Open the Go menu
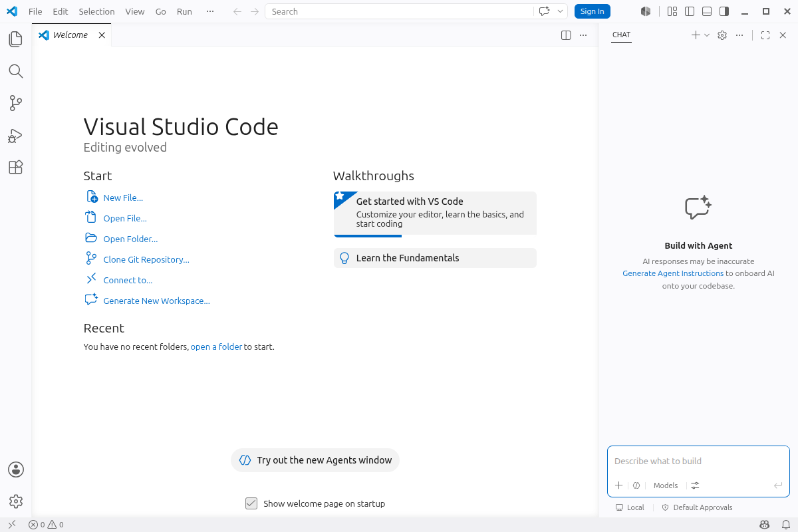 click(161, 11)
